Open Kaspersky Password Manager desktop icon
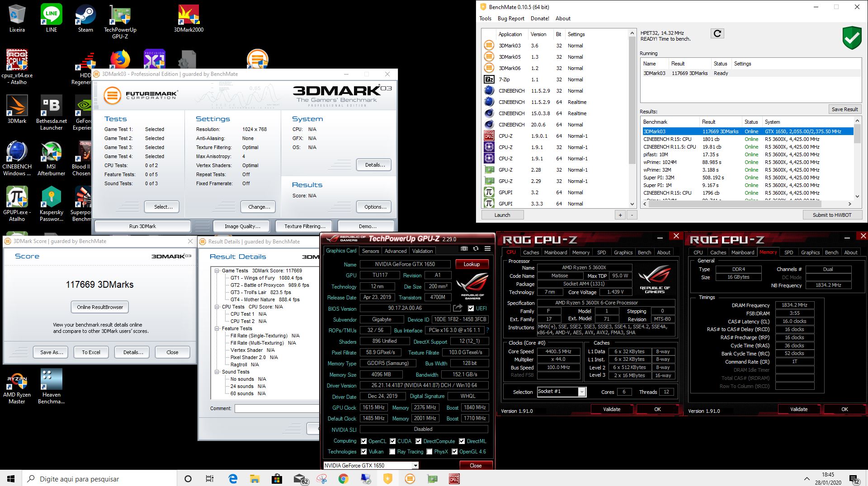 point(51,205)
